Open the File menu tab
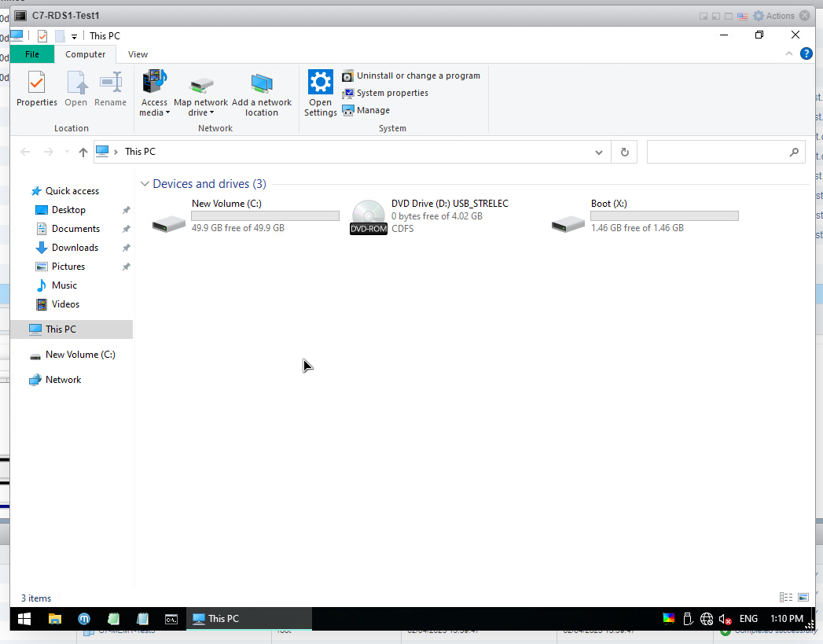Image resolution: width=823 pixels, height=644 pixels. 32,54
